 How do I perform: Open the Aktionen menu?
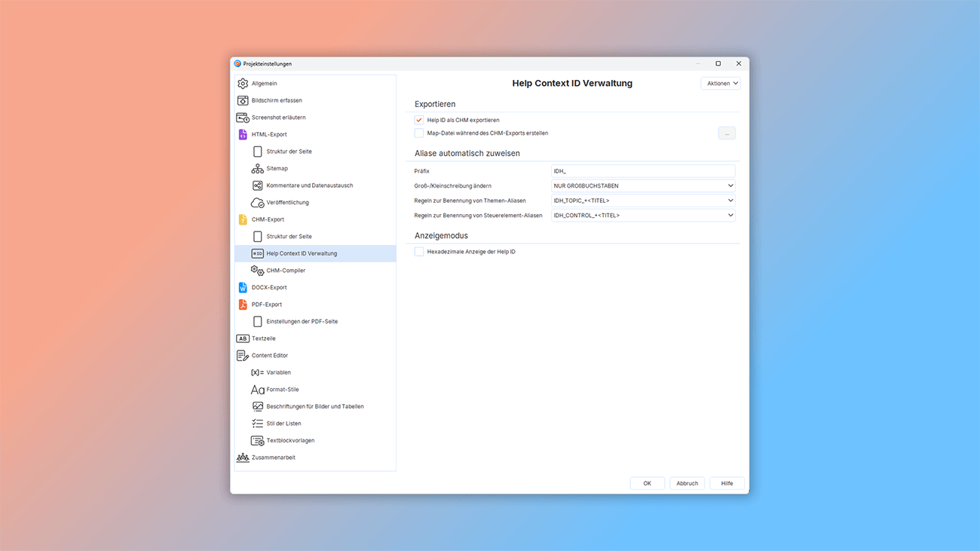pyautogui.click(x=721, y=84)
